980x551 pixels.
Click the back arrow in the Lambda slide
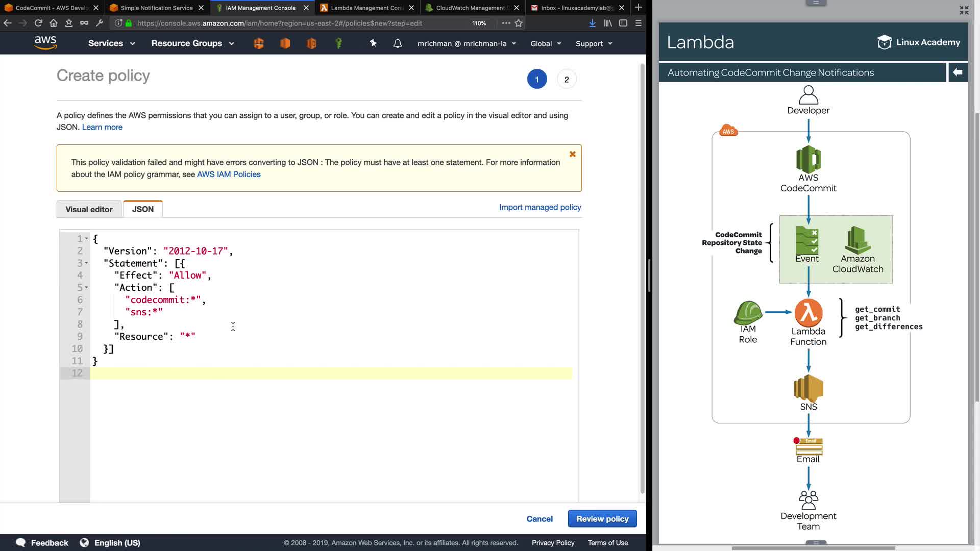958,72
